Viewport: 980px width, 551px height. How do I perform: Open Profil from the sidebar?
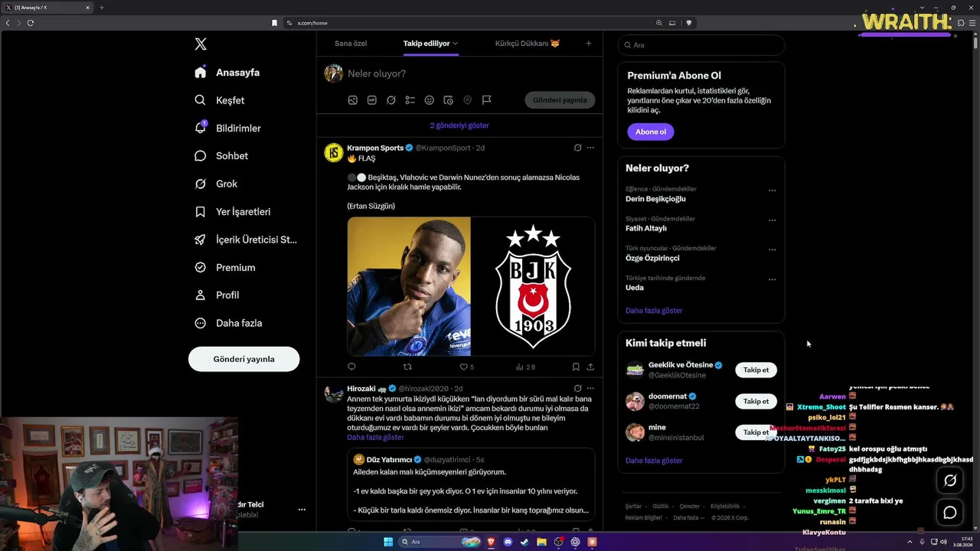(x=217, y=295)
